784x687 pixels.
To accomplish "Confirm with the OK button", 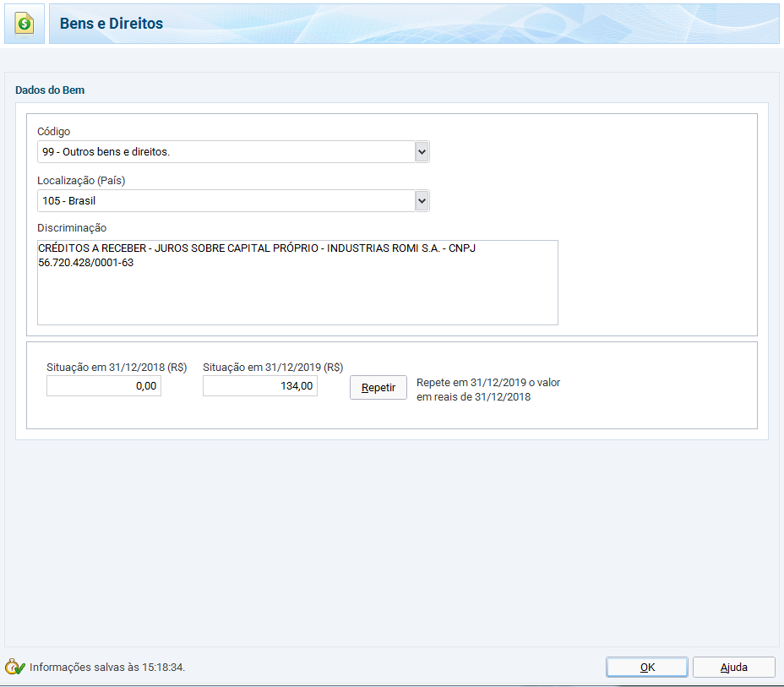I will (x=647, y=667).
